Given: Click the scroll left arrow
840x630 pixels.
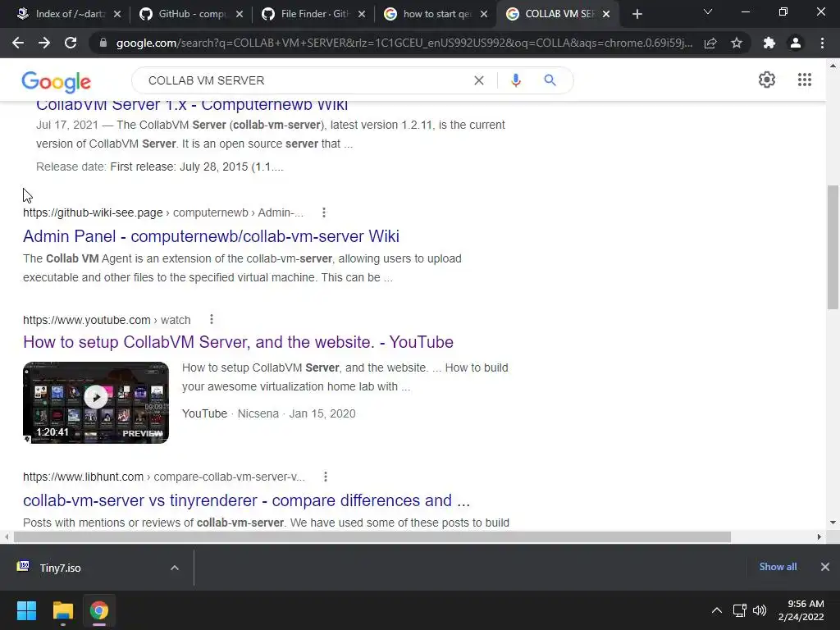Looking at the screenshot, I should tap(7, 536).
